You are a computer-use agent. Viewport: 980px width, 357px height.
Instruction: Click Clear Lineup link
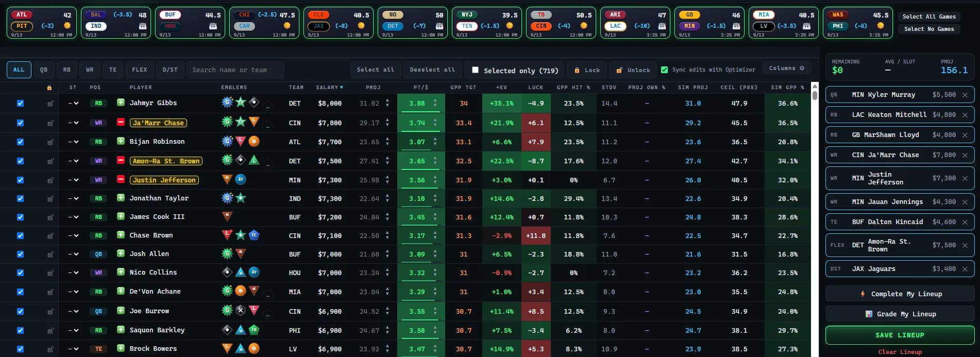tap(900, 352)
